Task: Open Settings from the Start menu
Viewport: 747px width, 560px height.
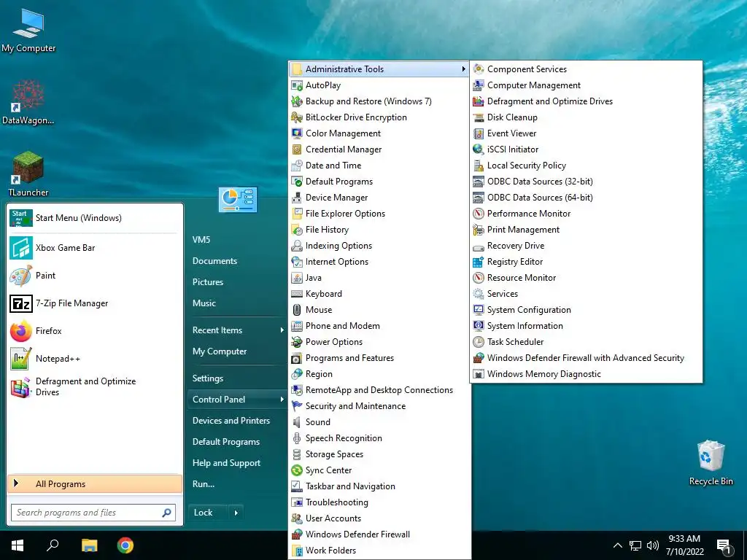Action: coord(208,378)
